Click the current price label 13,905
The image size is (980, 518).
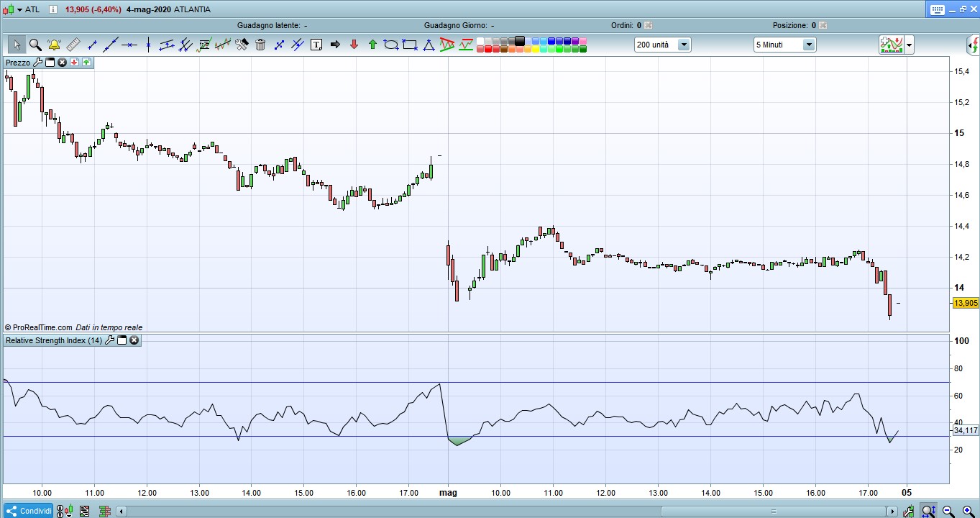(x=966, y=304)
